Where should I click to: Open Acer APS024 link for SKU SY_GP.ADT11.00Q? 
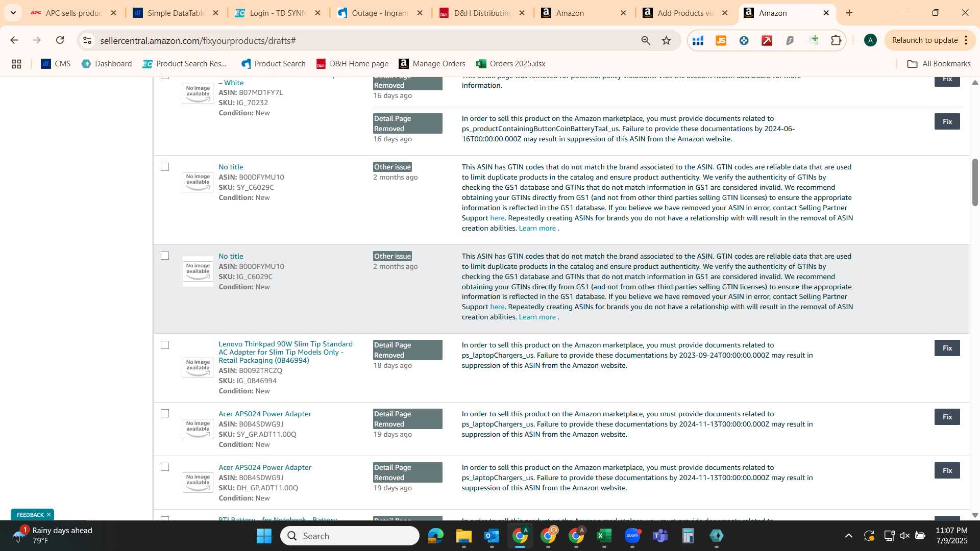[x=265, y=414]
